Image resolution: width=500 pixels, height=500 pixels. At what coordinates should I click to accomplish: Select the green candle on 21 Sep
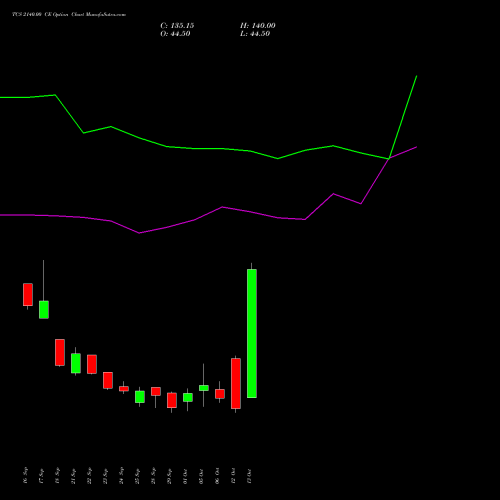pos(76,363)
